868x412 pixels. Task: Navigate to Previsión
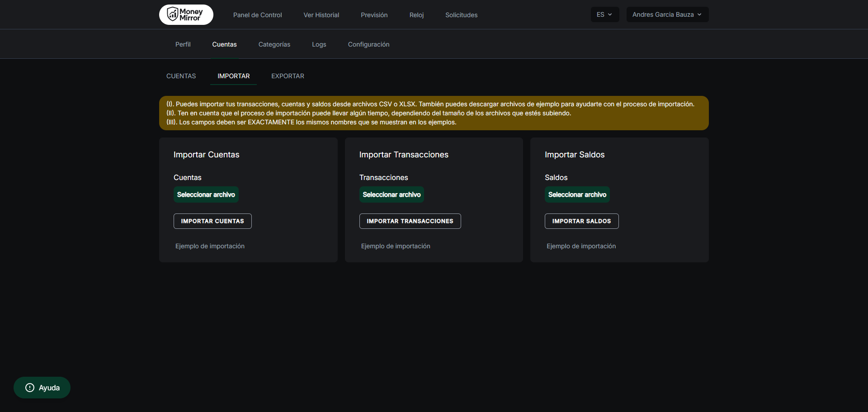click(x=374, y=15)
